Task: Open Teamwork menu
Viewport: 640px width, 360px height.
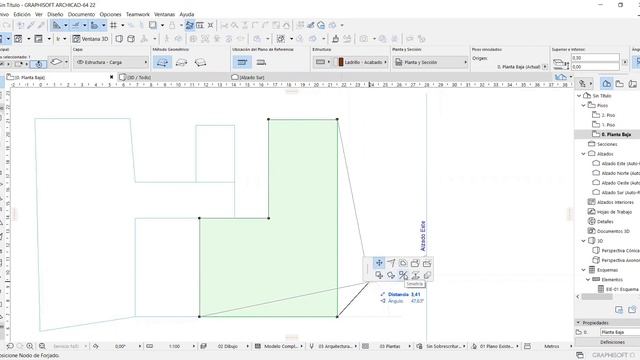Action: [138, 14]
